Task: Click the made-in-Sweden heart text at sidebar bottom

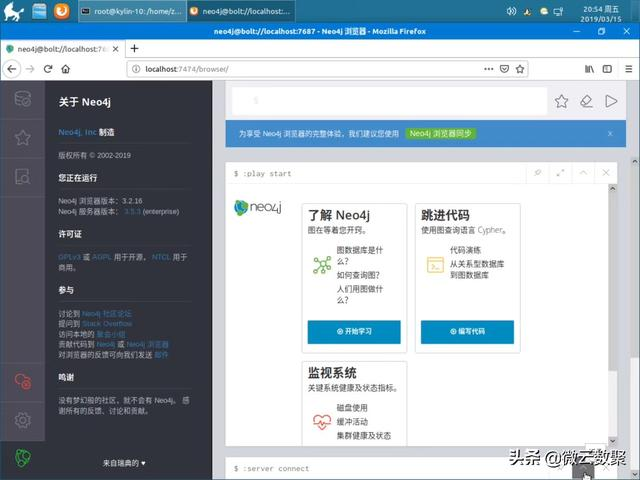Action: point(124,463)
